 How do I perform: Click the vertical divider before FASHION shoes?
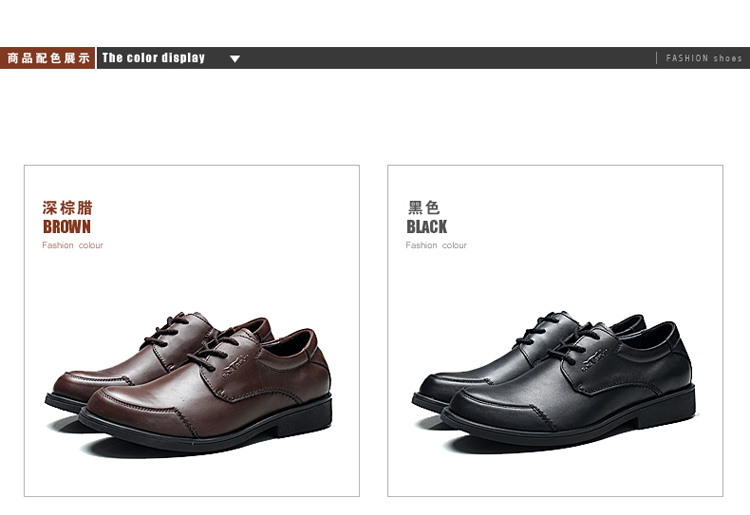(656, 58)
